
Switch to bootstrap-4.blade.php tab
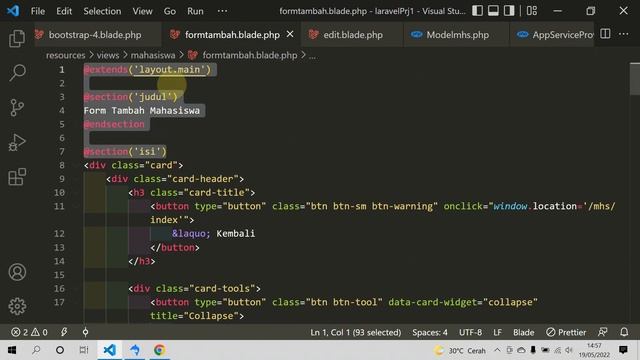[95, 35]
